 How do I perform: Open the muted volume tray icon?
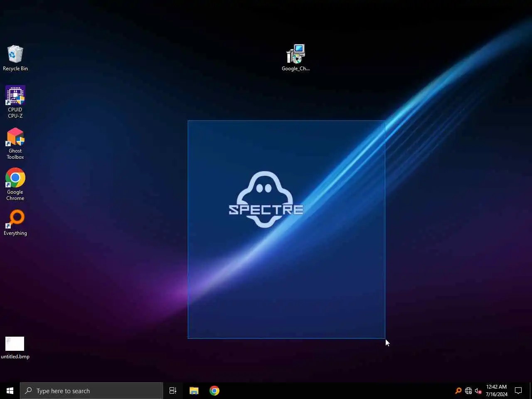478,391
